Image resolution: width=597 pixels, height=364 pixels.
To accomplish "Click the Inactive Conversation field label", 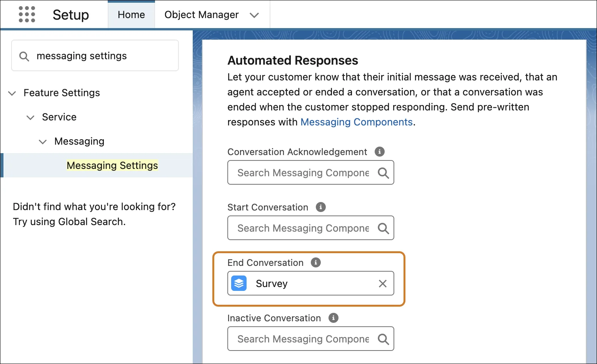I will coord(274,318).
